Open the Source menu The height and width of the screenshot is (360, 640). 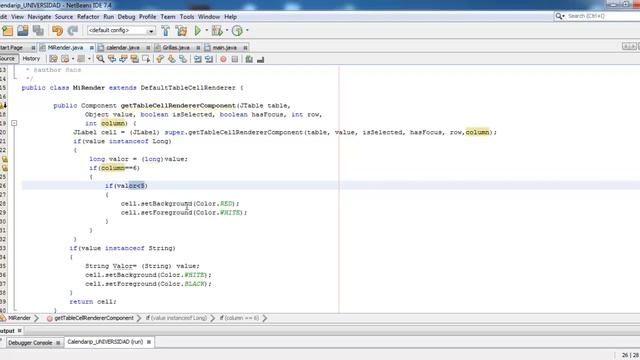(x=64, y=17)
